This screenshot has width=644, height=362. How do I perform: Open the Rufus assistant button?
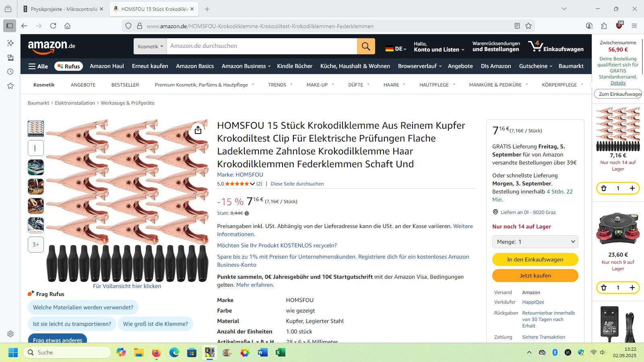coord(68,66)
